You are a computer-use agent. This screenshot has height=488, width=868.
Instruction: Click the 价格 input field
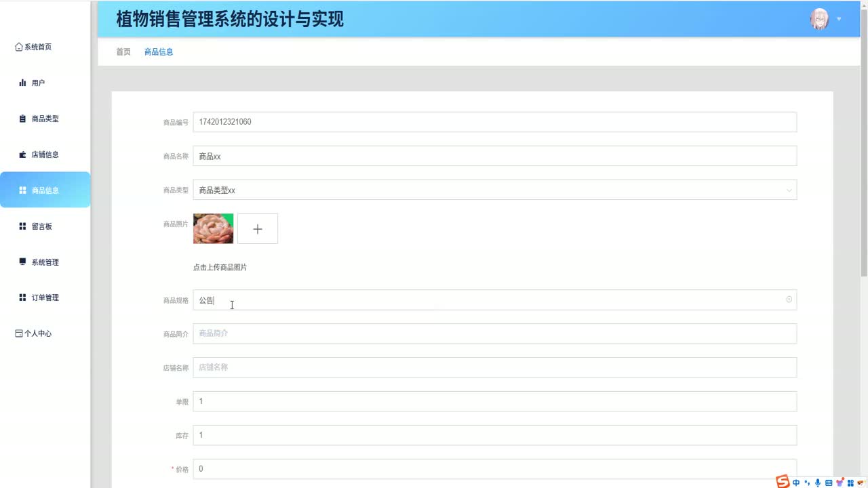(495, 469)
